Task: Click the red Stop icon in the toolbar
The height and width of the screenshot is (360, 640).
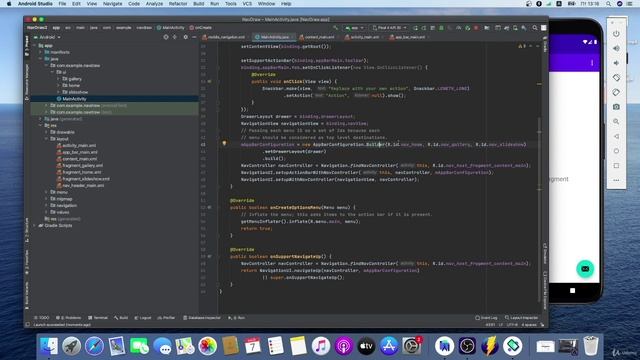Action: pyautogui.click(x=476, y=28)
